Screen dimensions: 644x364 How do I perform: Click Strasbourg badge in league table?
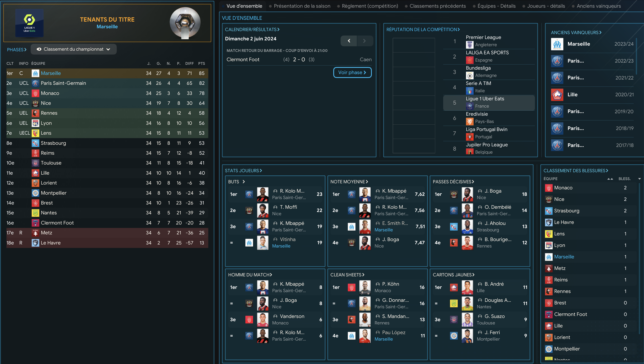35,143
